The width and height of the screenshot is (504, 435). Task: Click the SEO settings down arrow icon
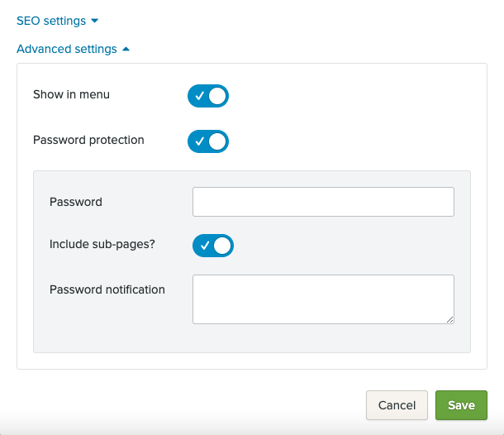click(95, 21)
